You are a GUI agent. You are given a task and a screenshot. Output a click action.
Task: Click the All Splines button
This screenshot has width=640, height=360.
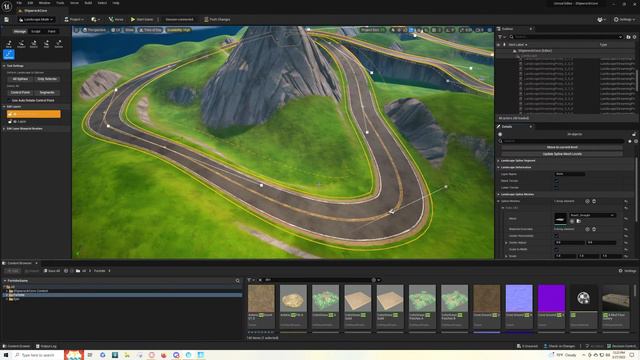[20, 79]
